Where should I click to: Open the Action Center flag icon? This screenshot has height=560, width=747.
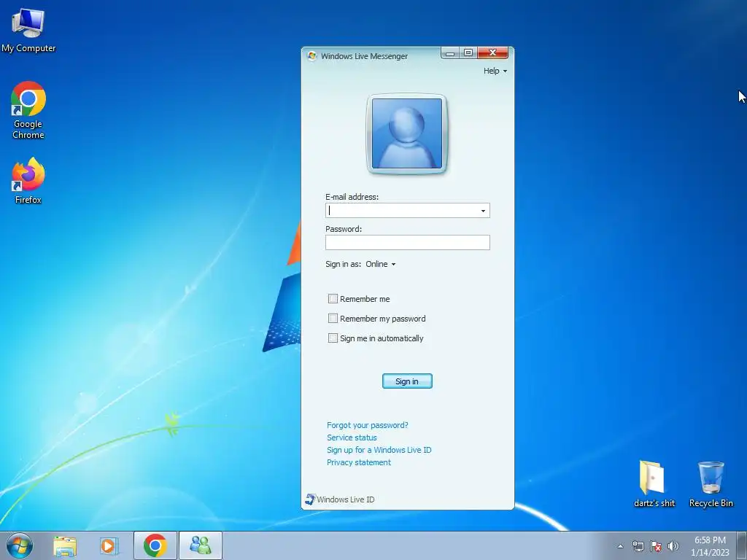coord(656,547)
